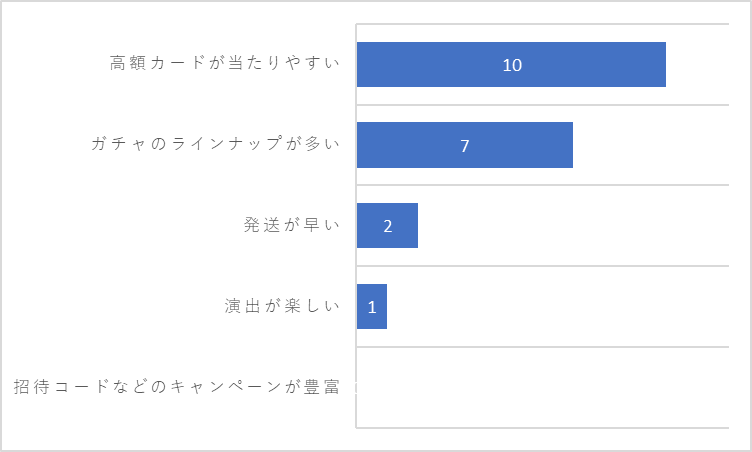Click empty plot area right of the 発送が早い bar
Image resolution: width=752 pixels, height=452 pixels.
(x=573, y=226)
